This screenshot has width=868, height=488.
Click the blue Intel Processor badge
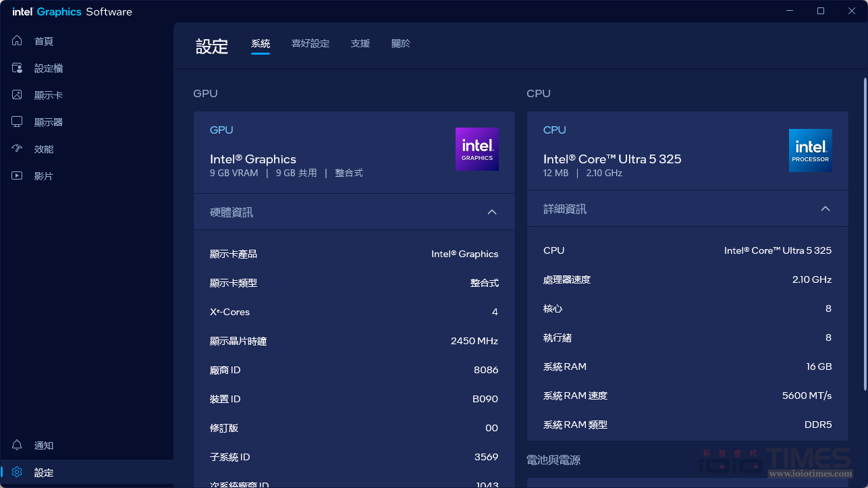810,151
